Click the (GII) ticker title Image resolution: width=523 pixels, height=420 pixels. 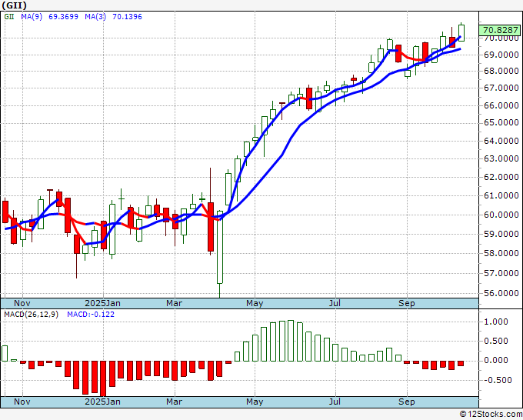coord(14,5)
